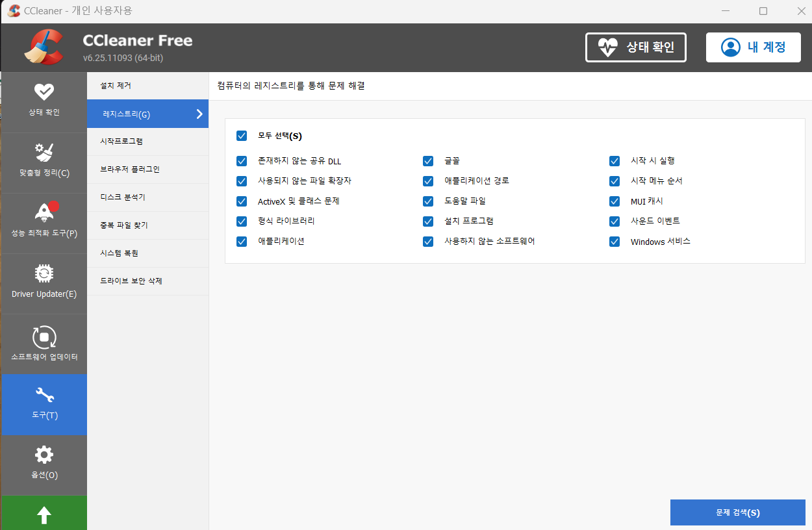Open 드라이브 보안 삭제 tool
812x530 pixels.
click(x=147, y=281)
